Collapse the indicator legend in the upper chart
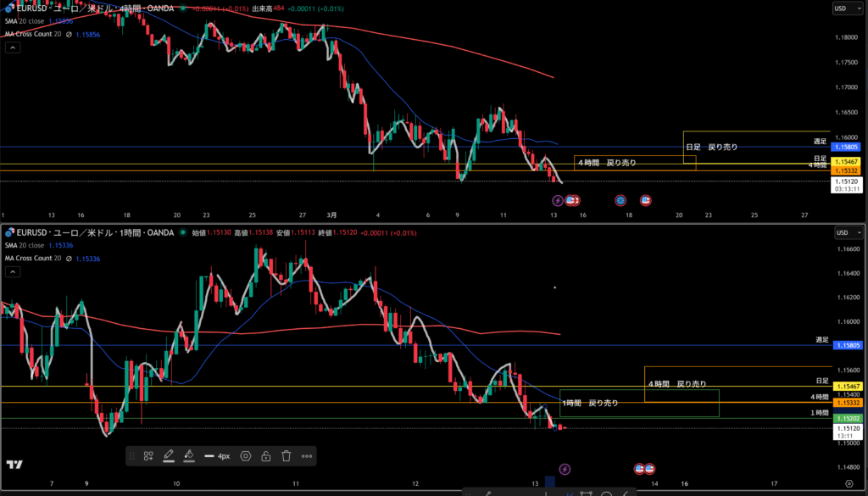The height and width of the screenshot is (496, 868). click(13, 47)
